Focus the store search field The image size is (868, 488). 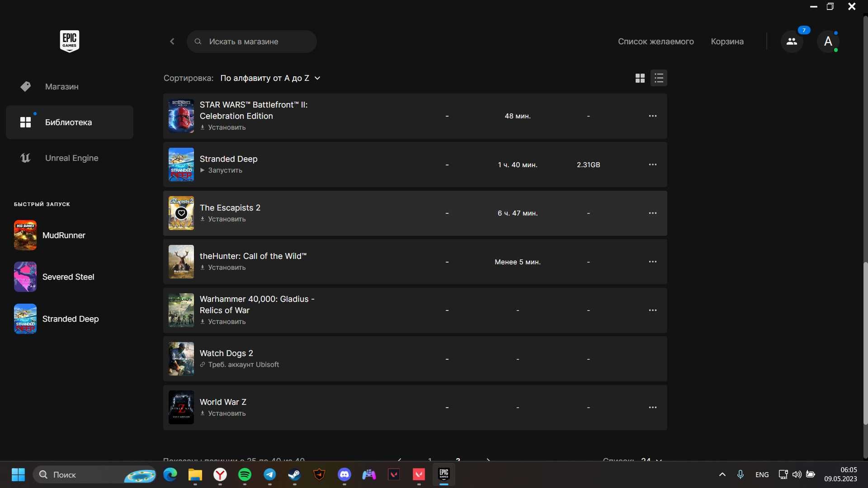click(x=252, y=42)
